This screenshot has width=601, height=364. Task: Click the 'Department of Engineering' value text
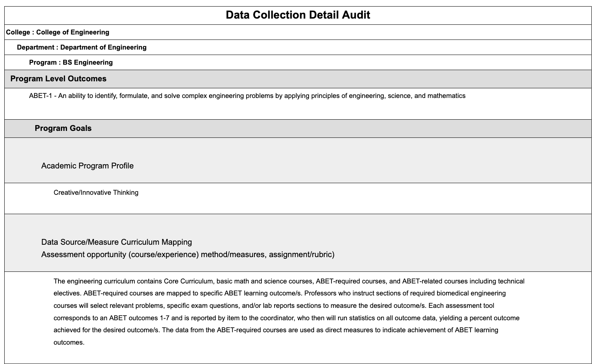pos(103,47)
